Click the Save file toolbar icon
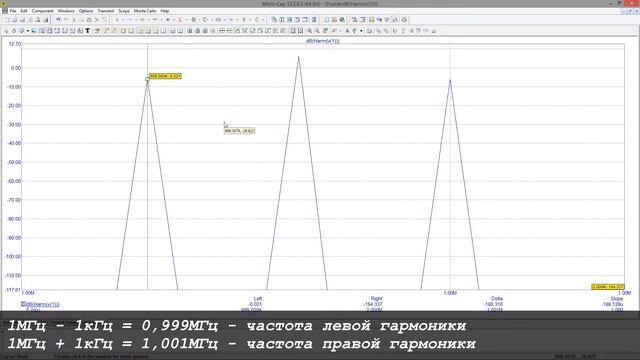 click(x=22, y=20)
